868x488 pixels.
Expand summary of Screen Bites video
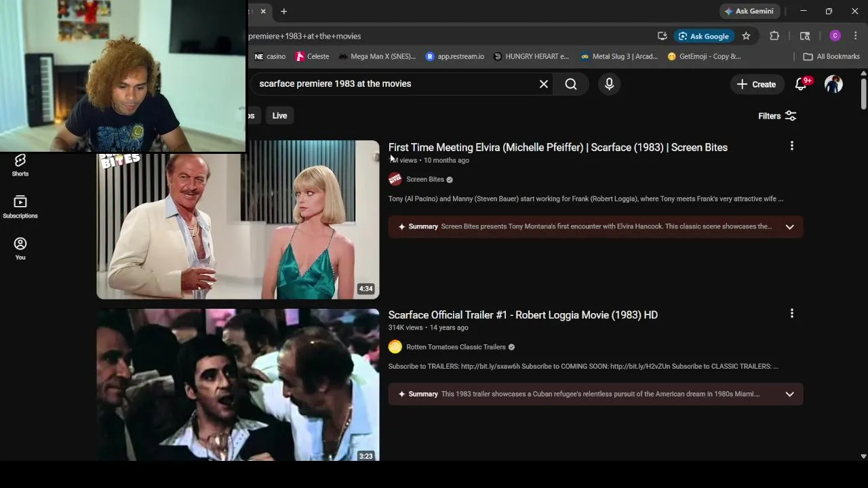(x=789, y=227)
